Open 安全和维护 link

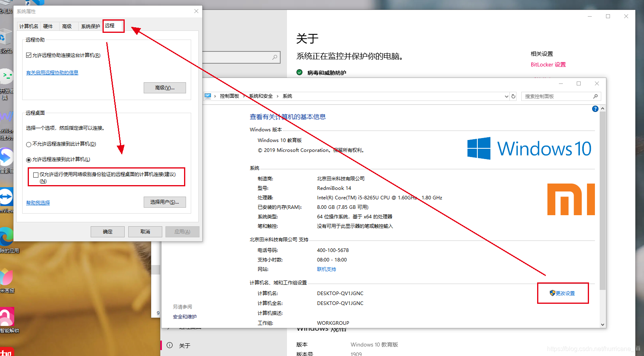185,317
